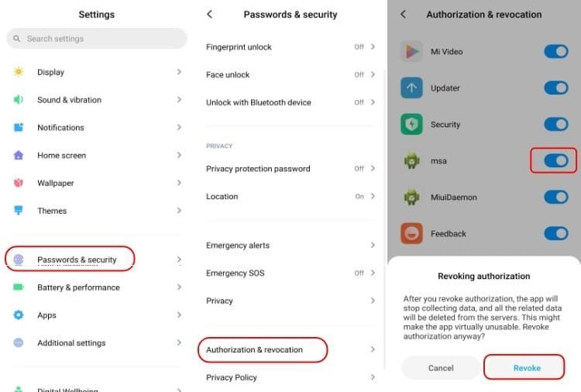
Task: Click the Security shield app icon
Action: pos(411,124)
